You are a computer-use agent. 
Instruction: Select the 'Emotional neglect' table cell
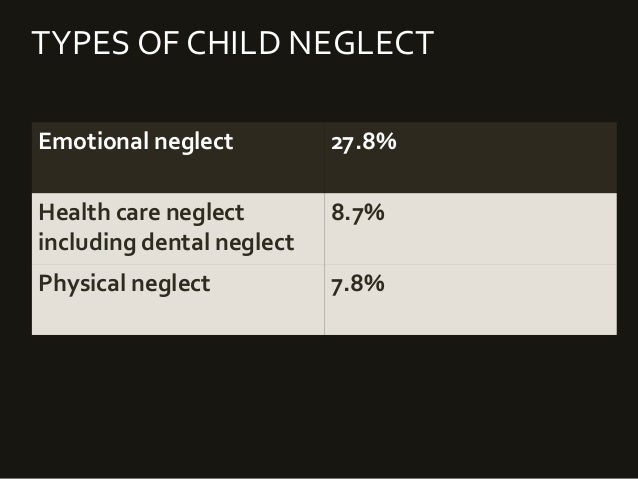135,142
